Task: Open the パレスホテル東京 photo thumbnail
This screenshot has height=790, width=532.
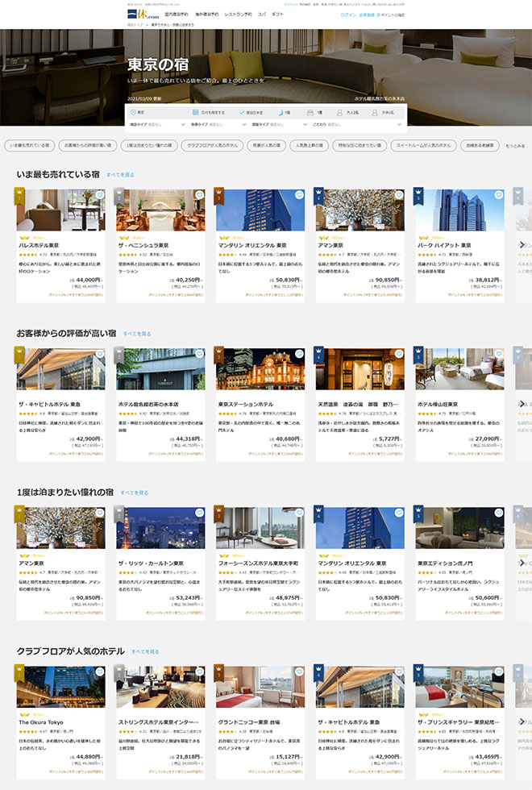Action: click(x=61, y=210)
